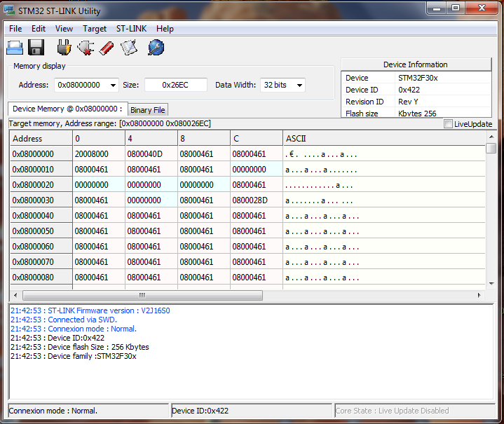504x424 pixels.
Task: Click the column header labeled C
Action: (x=257, y=139)
